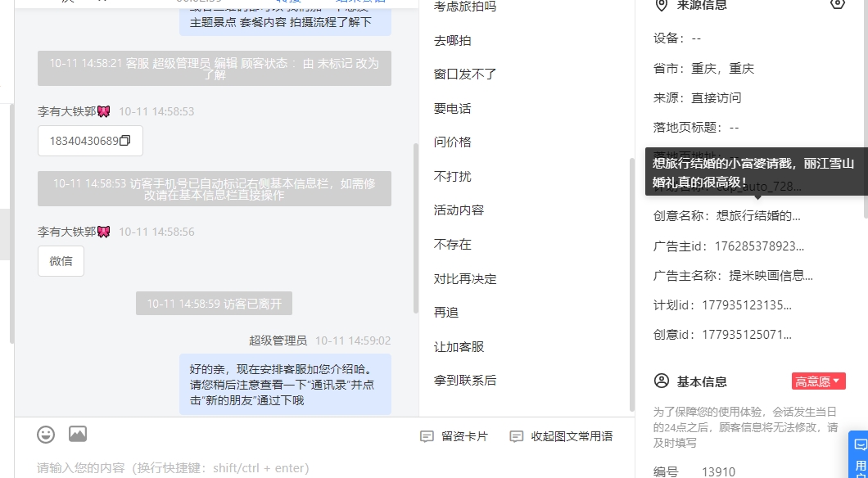Click the 访客手机号已自动标记 system notice
Image resolution: width=868 pixels, height=478 pixels.
pos(215,188)
